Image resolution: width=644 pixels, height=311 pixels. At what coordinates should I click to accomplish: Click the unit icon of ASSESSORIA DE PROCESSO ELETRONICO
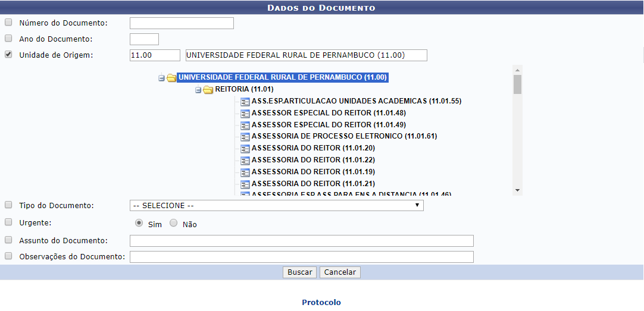pos(245,137)
